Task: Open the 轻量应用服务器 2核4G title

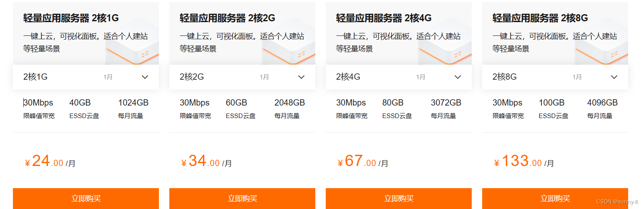Action: 384,18
